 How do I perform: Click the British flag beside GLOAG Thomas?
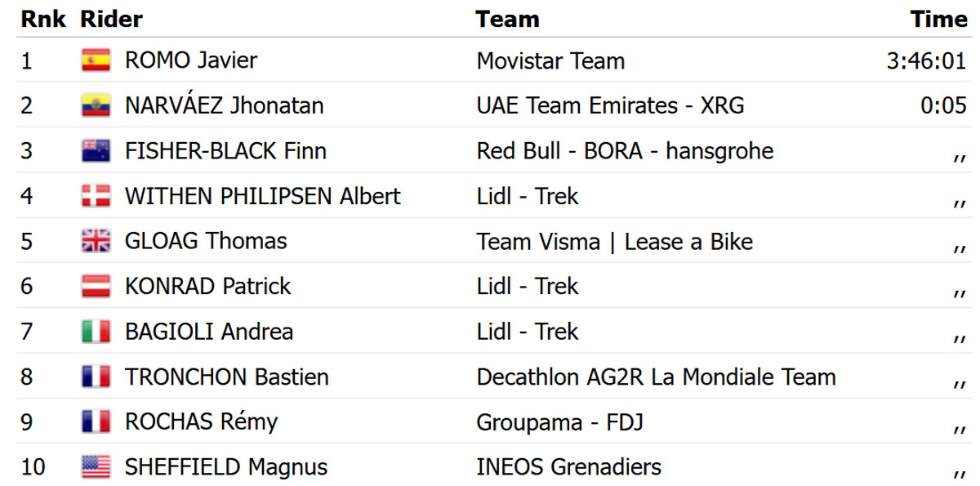coord(96,241)
